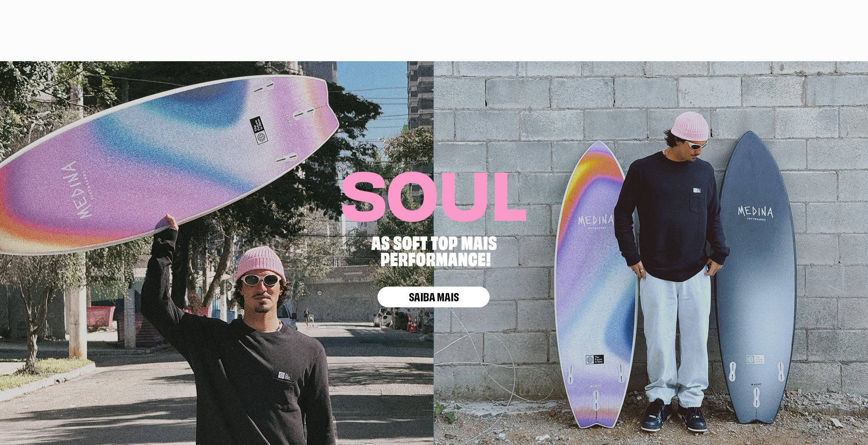Click the dark gray Medina surfboard by the wall
The width and height of the screenshot is (868, 445).
click(x=756, y=278)
